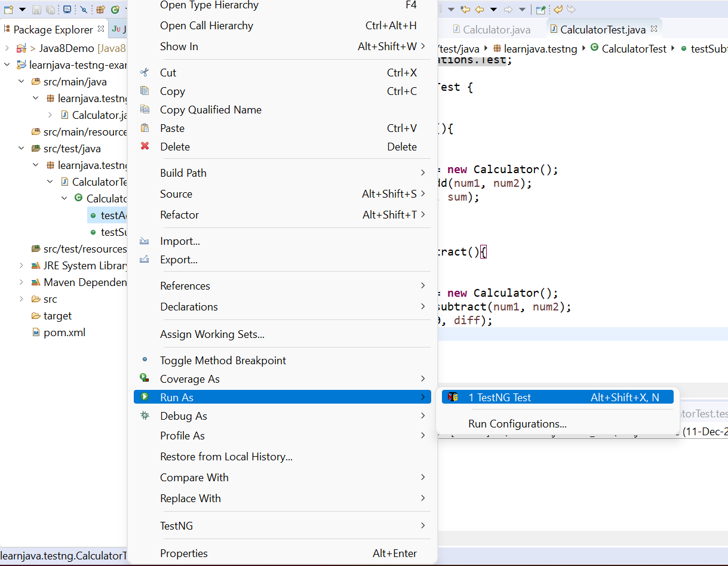
Task: Click the New Java Package icon
Action: tap(100, 10)
